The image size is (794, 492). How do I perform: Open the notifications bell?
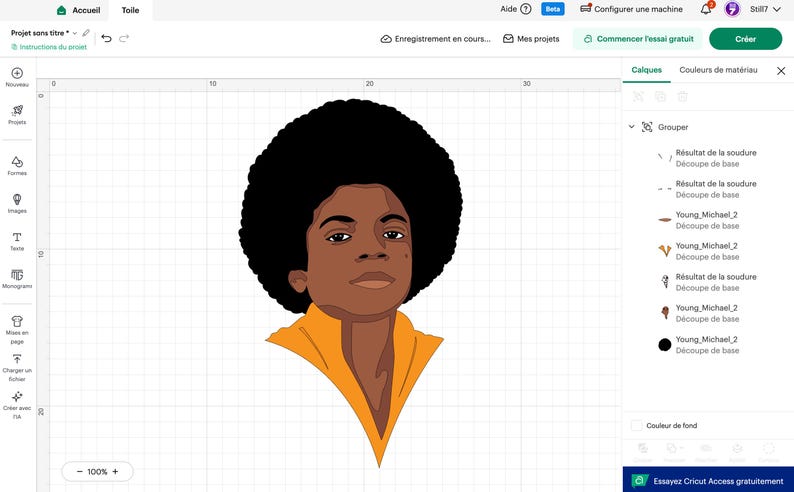point(706,9)
